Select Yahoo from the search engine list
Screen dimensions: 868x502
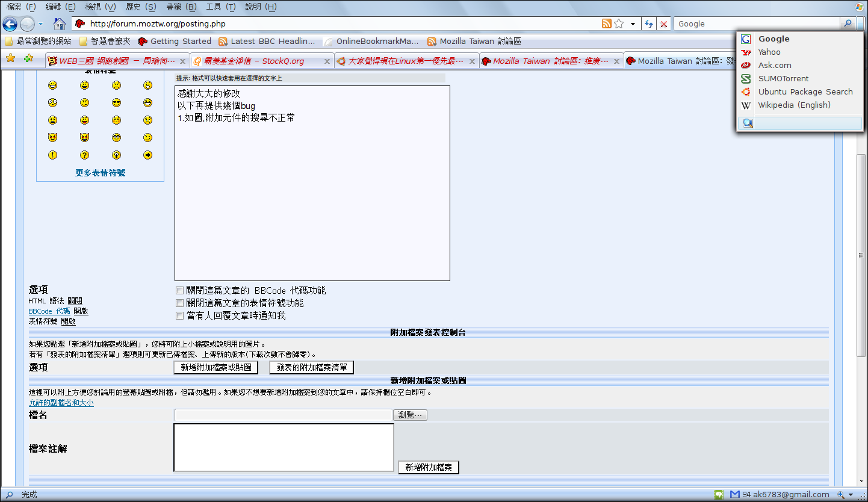tap(799, 52)
